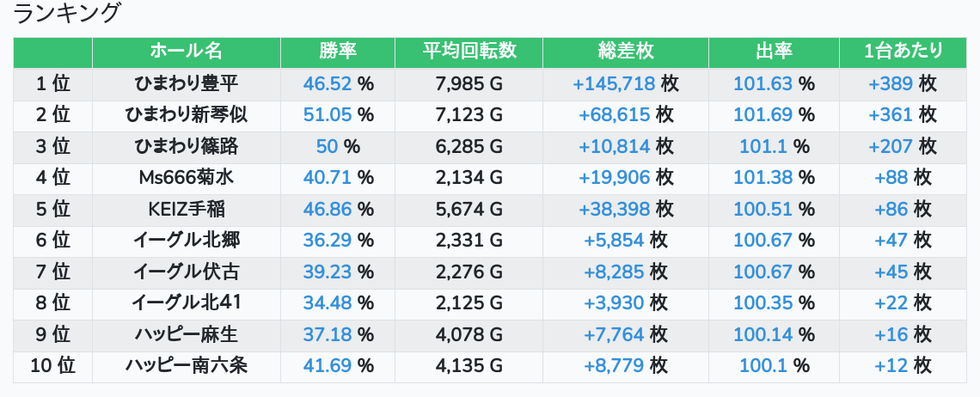
Task: Select the ハッピー南六条 hall name
Action: (187, 365)
